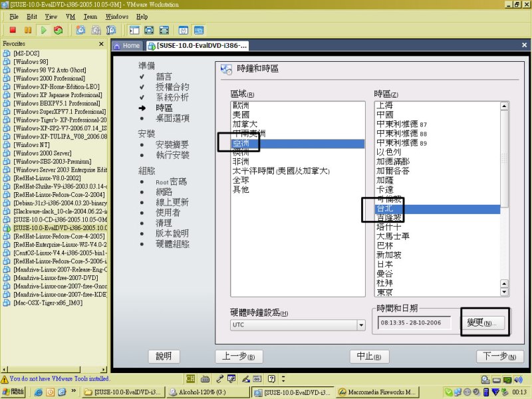Select the SUSE-10.0-EvalDVD-i386 tab
Viewport: 532px width, 399px height.
coord(198,45)
